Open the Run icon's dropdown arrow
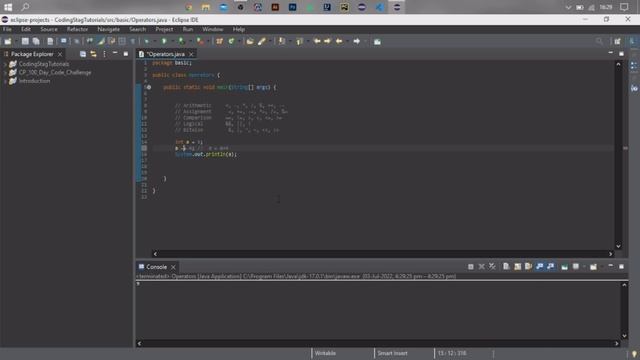The height and width of the screenshot is (360, 640). pyautogui.click(x=172, y=41)
